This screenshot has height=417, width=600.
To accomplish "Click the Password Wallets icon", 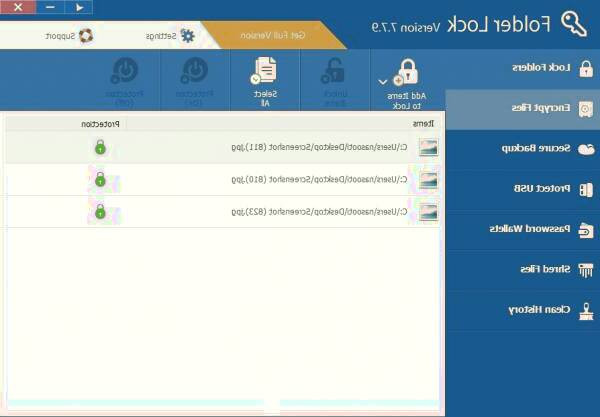I will [x=586, y=230].
